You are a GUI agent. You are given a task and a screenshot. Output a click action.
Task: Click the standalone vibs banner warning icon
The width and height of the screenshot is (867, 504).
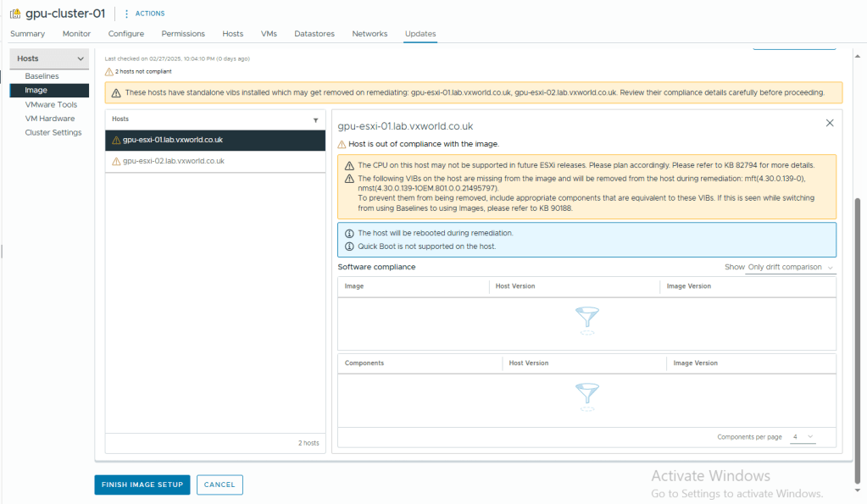point(116,92)
